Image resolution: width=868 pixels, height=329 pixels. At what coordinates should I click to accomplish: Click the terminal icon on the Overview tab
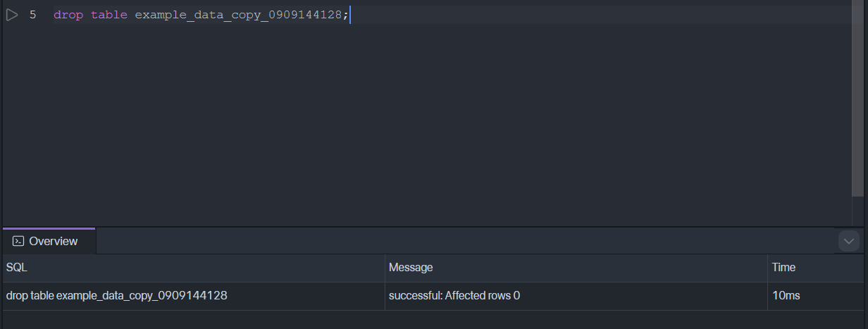pos(18,241)
